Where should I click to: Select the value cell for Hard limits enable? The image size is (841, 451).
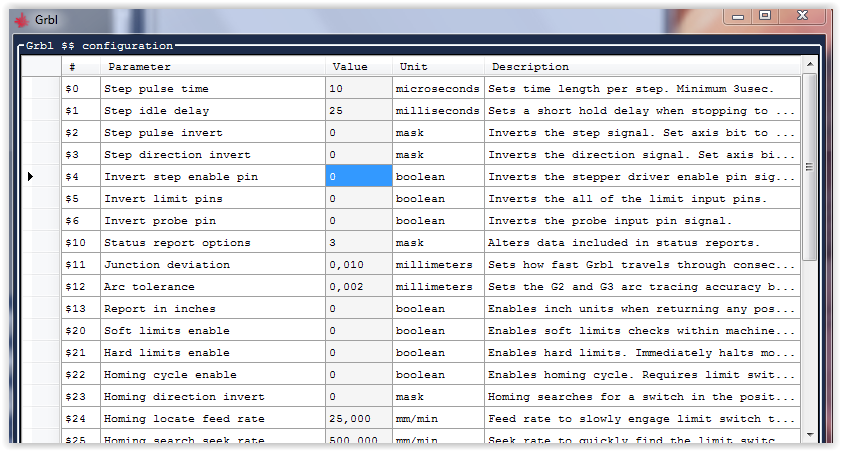tap(359, 352)
